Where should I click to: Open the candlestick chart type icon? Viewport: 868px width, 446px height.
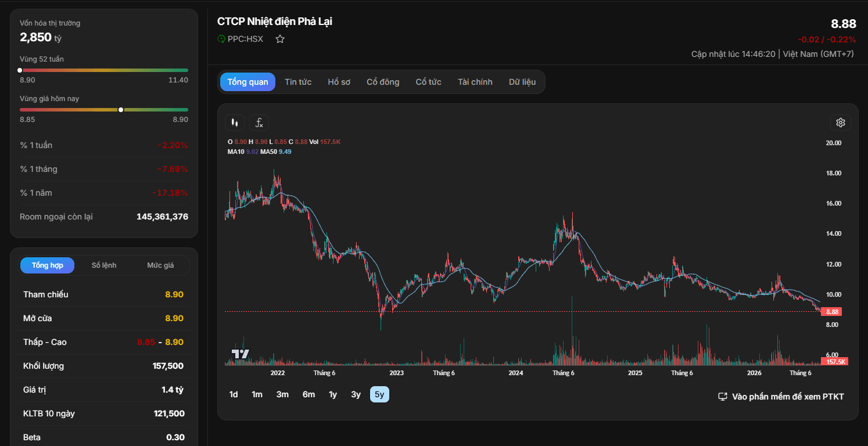[x=235, y=123]
